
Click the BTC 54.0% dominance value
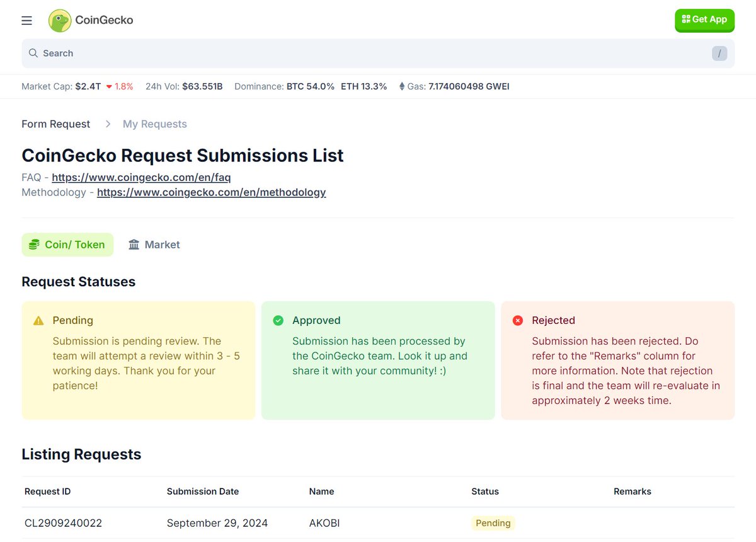tap(311, 86)
